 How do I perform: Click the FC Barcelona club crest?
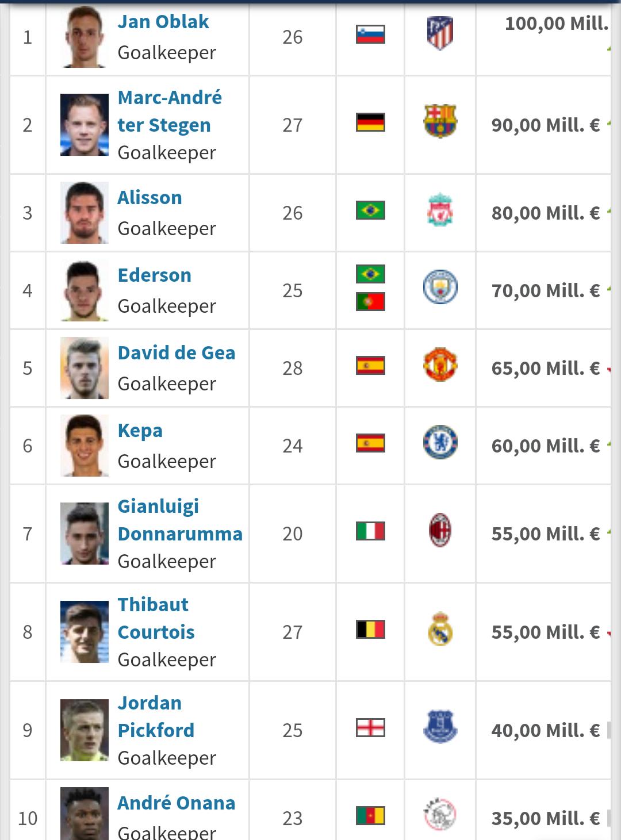440,121
